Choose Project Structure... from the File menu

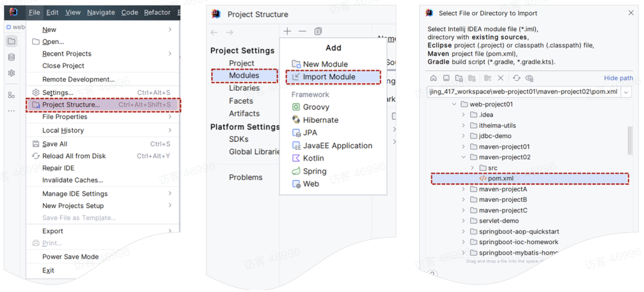tap(71, 105)
